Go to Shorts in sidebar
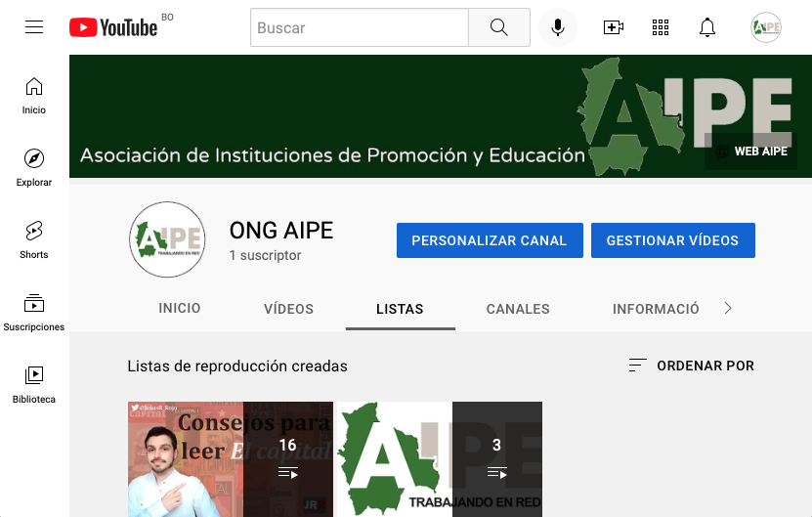Screen dimensions: 812x517 [34, 239]
